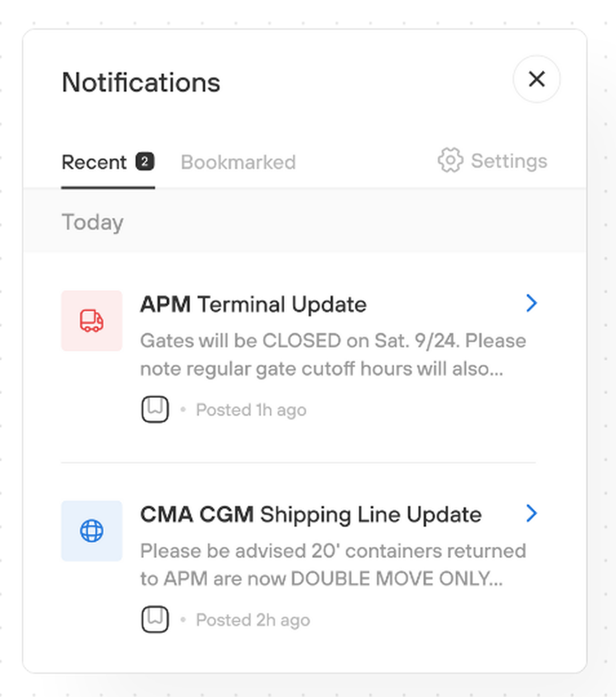616x697 pixels.
Task: Expand APM Terminal Update with its chevron
Action: [x=532, y=303]
